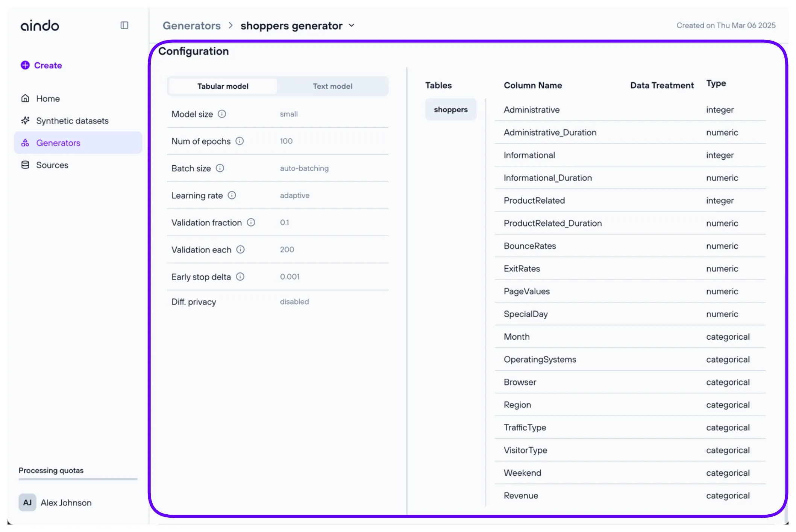This screenshot has width=796, height=532.
Task: Switch to the Text model tab
Action: [x=332, y=86]
